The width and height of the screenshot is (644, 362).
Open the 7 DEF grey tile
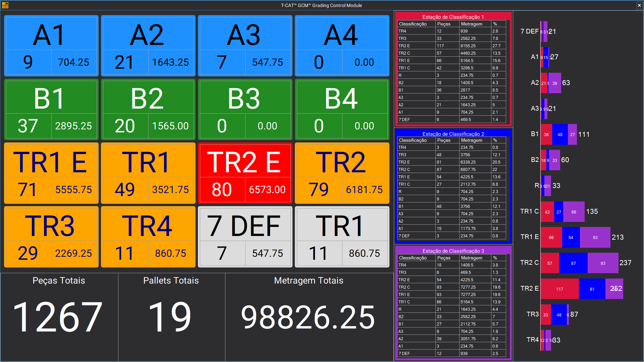click(245, 237)
